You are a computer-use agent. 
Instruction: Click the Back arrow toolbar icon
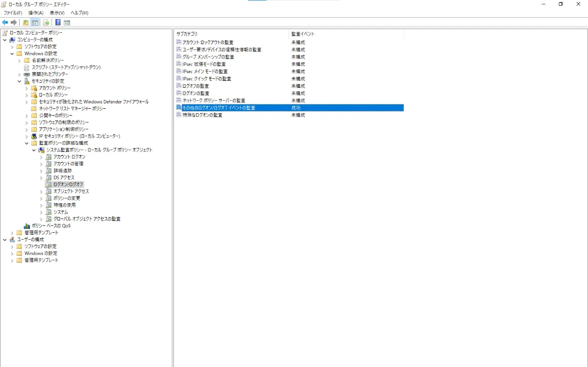pyautogui.click(x=5, y=22)
